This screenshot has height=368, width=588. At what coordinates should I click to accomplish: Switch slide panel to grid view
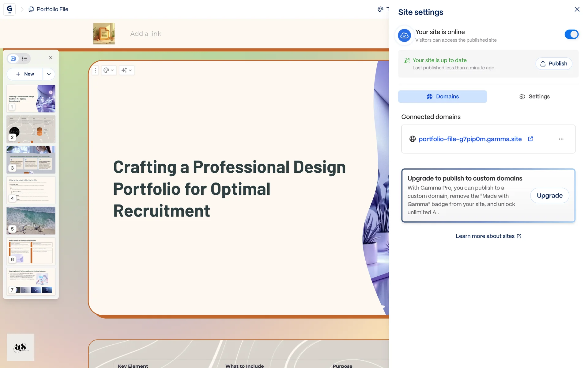tap(13, 59)
